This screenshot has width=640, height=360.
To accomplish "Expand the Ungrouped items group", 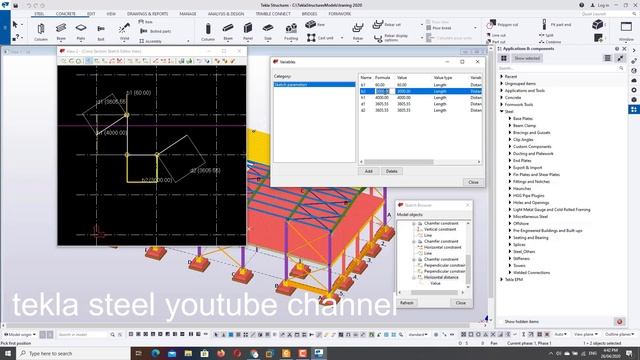I will 502,84.
